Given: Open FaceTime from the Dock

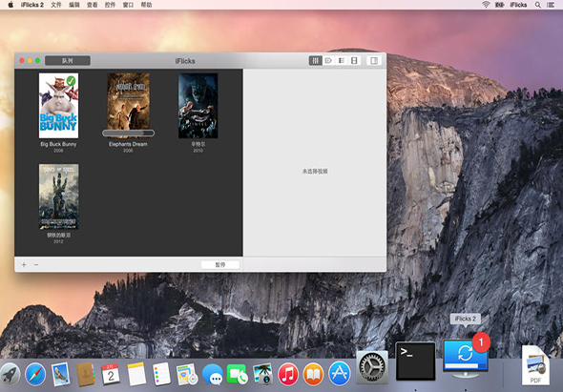Looking at the screenshot, I should [x=237, y=375].
